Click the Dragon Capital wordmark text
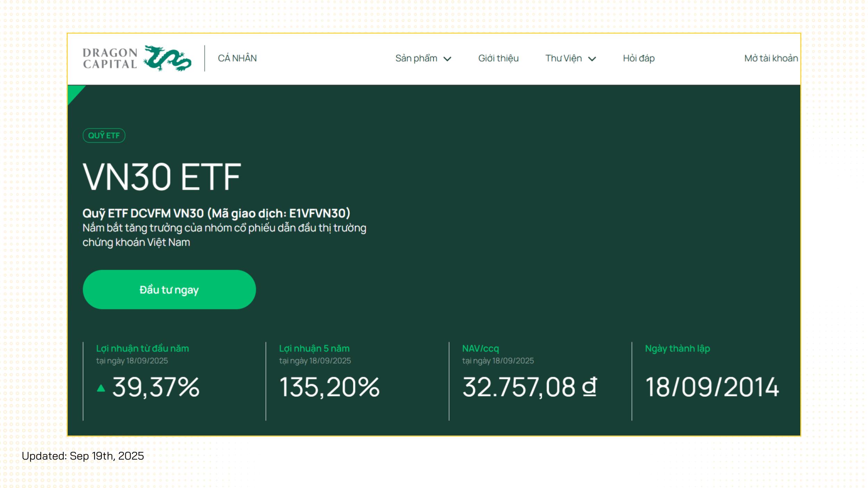 point(110,58)
